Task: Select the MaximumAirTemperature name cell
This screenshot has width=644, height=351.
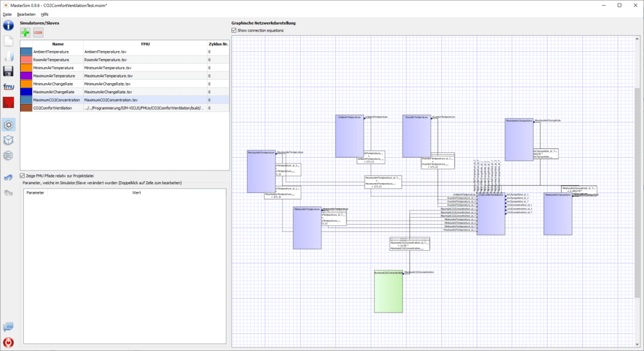Action: coord(57,76)
